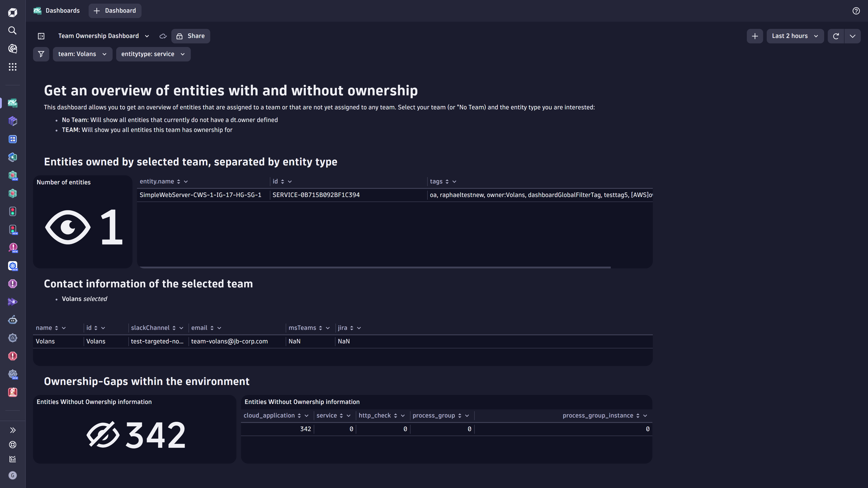
Task: Click the cloud sync status icon near Share
Action: [x=163, y=36]
